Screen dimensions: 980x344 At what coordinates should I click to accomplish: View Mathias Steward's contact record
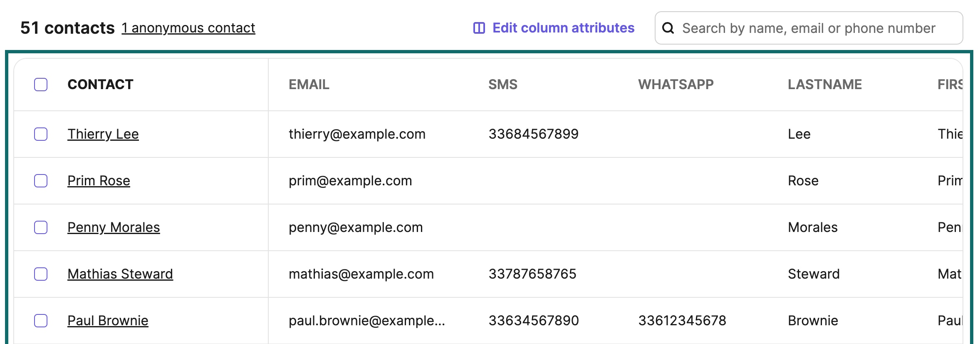pos(120,274)
